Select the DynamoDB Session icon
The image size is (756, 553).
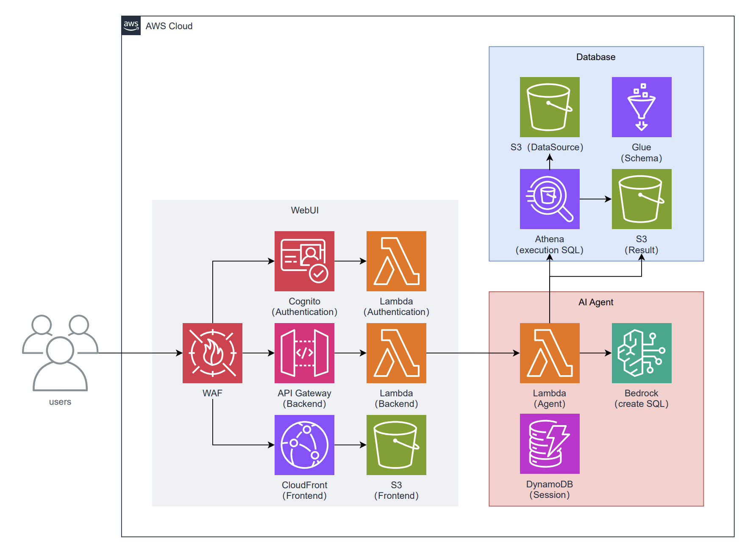pos(550,443)
